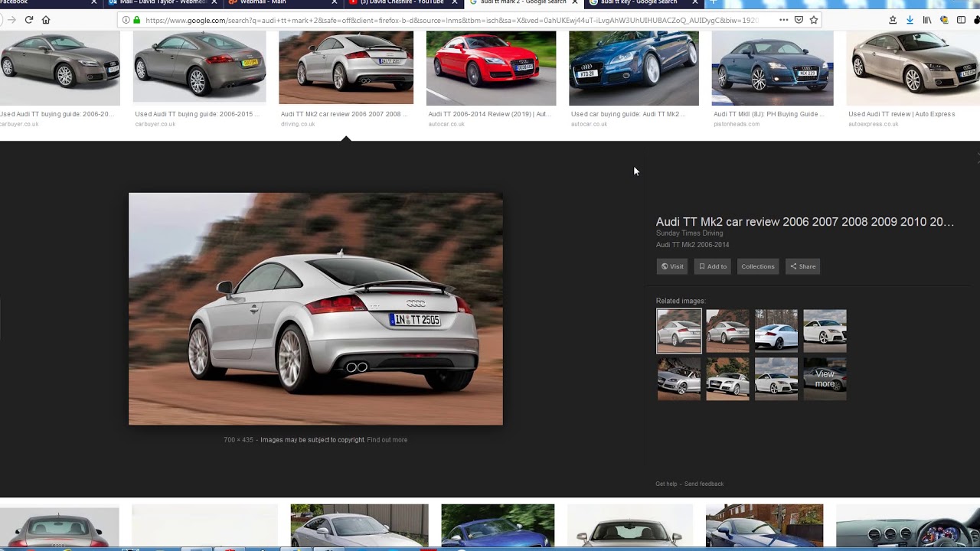The width and height of the screenshot is (980, 551).
Task: Select white Audi rear related image, top row
Action: tap(776, 331)
